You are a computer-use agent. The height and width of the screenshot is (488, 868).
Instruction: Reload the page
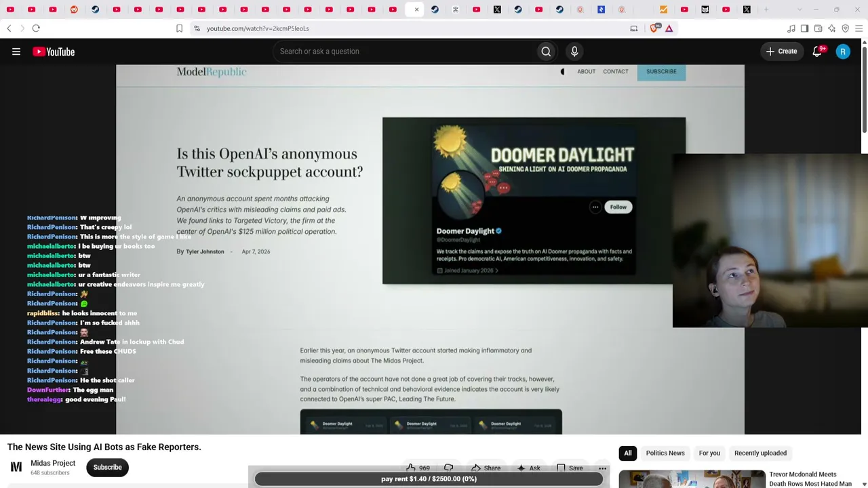[36, 28]
